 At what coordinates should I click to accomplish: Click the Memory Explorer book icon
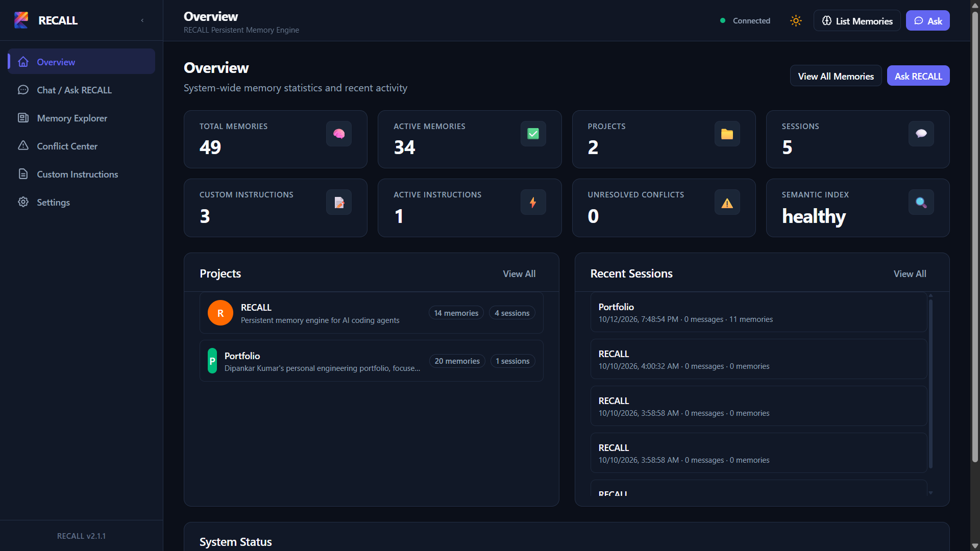pyautogui.click(x=23, y=118)
